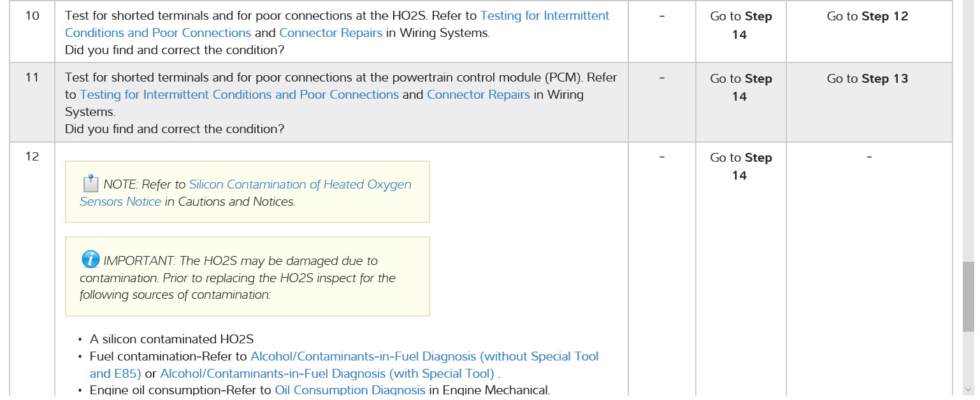
Task: Open Oil Consumption Diagnosis link
Action: pyautogui.click(x=350, y=390)
